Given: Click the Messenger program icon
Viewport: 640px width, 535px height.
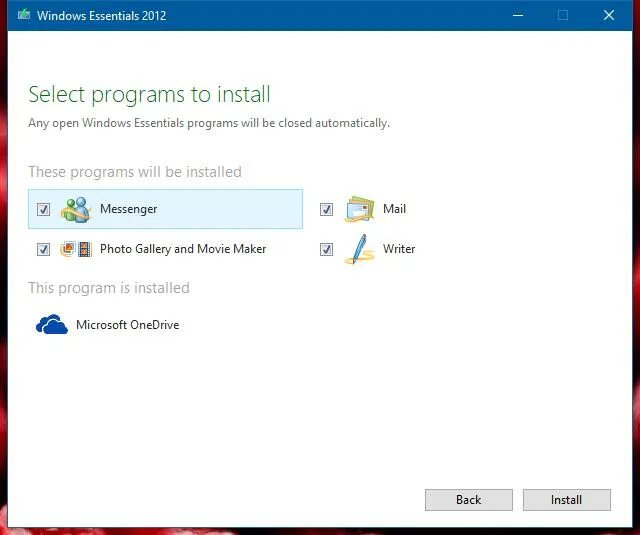Looking at the screenshot, I should [x=76, y=210].
